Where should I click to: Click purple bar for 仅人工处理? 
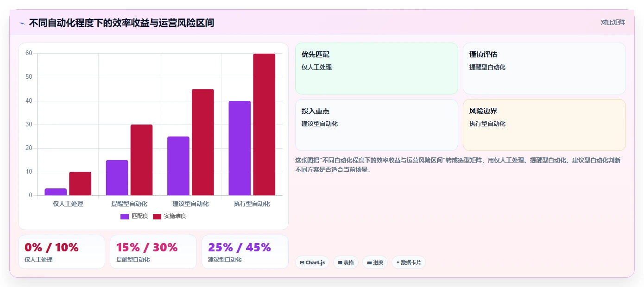(56, 192)
